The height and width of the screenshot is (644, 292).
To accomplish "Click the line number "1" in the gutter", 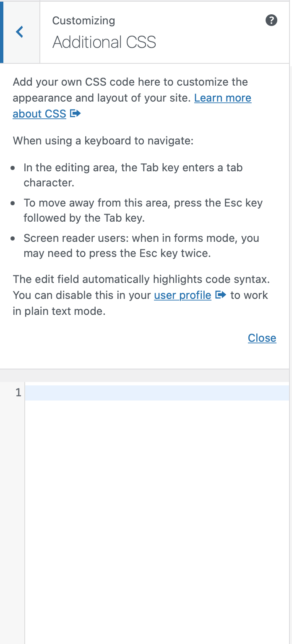I will pos(18,393).
